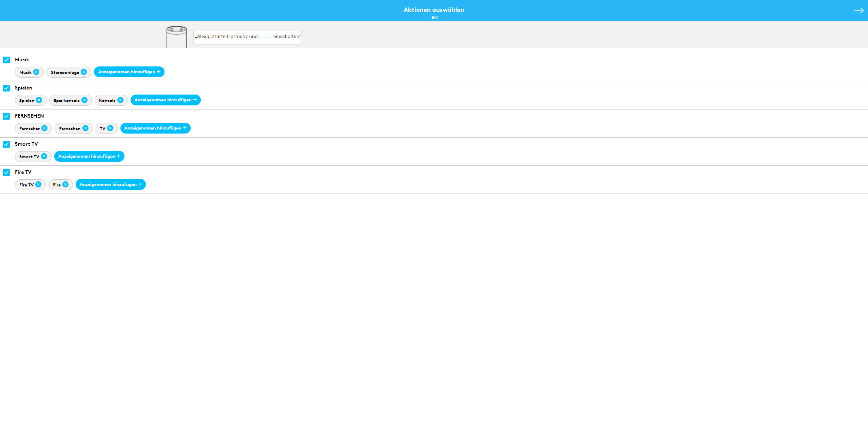The width and height of the screenshot is (868, 443).
Task: Uncheck the Musik activity checkbox
Action: (6, 60)
